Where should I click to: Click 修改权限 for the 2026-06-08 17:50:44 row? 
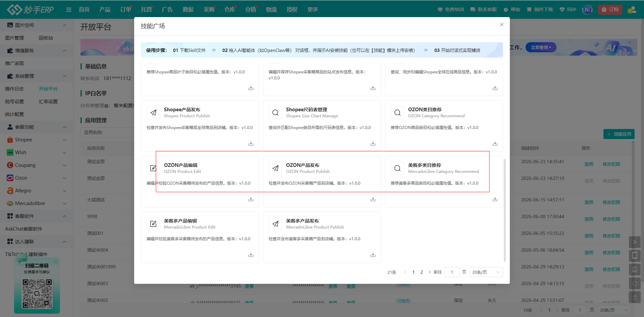[x=611, y=219]
